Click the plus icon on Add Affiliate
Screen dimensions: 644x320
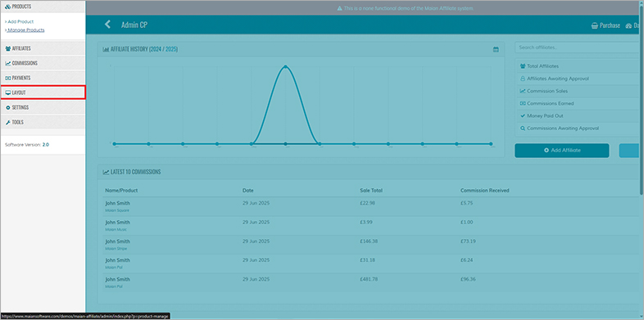tap(546, 151)
